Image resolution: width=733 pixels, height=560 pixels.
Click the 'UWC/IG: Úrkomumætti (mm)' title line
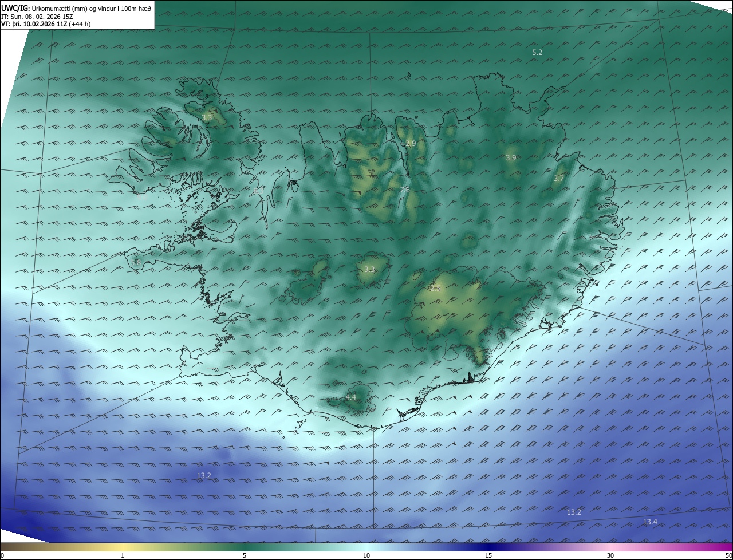[76, 8]
